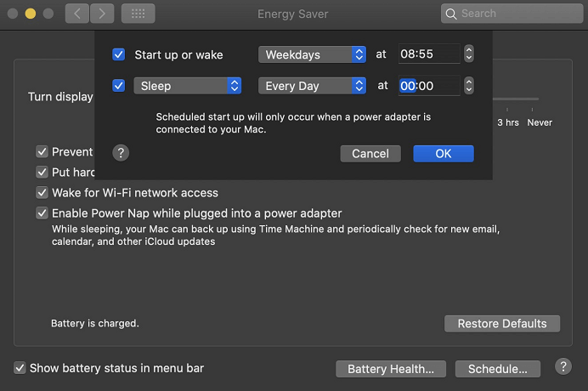588x391 pixels.
Task: Uncheck Enable Power Nap option
Action: pyautogui.click(x=42, y=213)
